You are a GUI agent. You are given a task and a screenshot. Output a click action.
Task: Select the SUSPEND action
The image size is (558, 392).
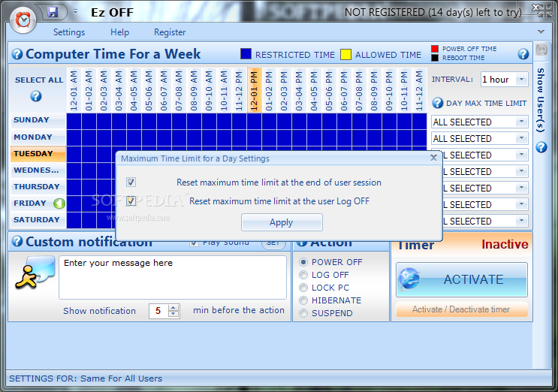click(x=303, y=313)
